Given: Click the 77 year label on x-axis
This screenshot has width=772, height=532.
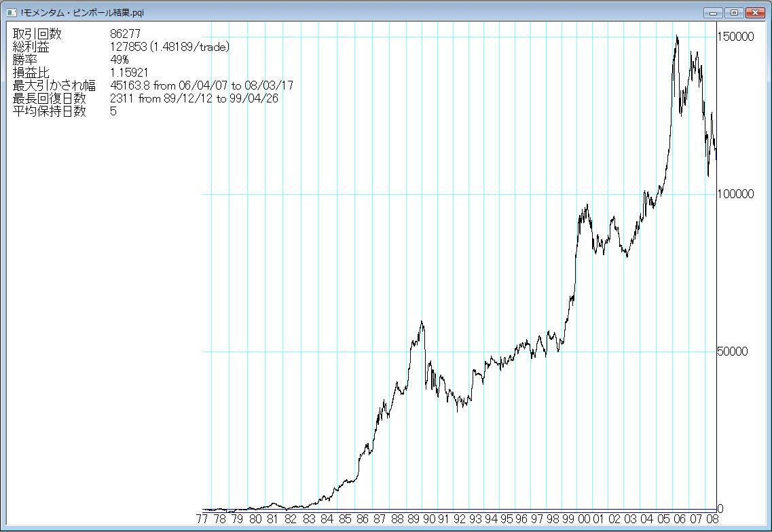Looking at the screenshot, I should coord(202,520).
